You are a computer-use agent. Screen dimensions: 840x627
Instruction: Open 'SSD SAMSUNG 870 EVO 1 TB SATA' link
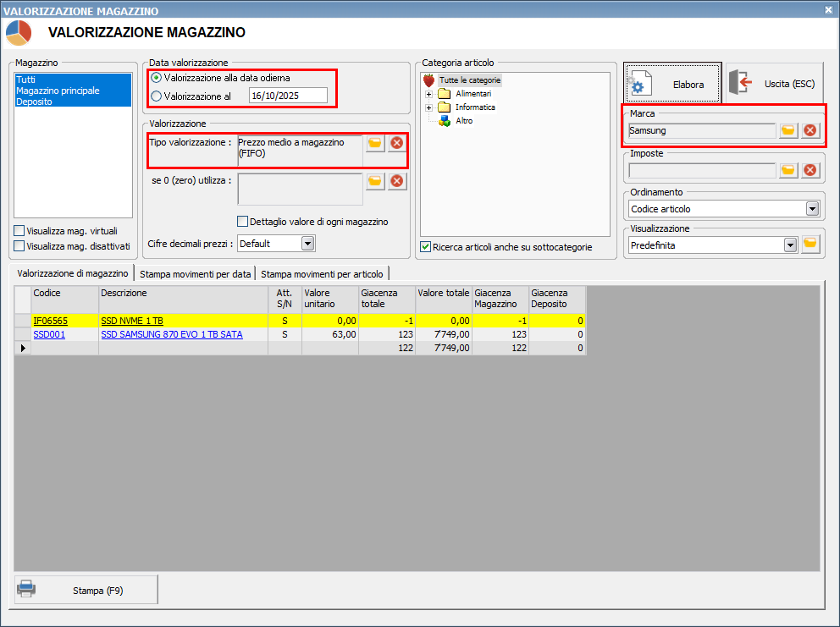click(x=171, y=334)
